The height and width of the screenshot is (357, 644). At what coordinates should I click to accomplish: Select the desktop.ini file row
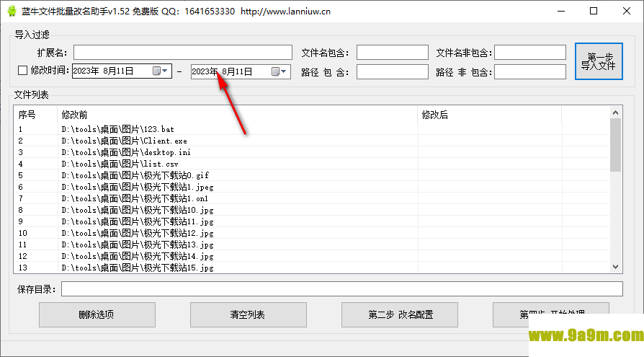tap(311, 152)
